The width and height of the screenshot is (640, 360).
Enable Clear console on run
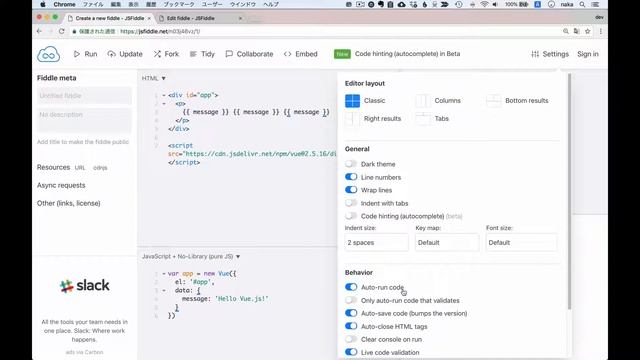351,340
